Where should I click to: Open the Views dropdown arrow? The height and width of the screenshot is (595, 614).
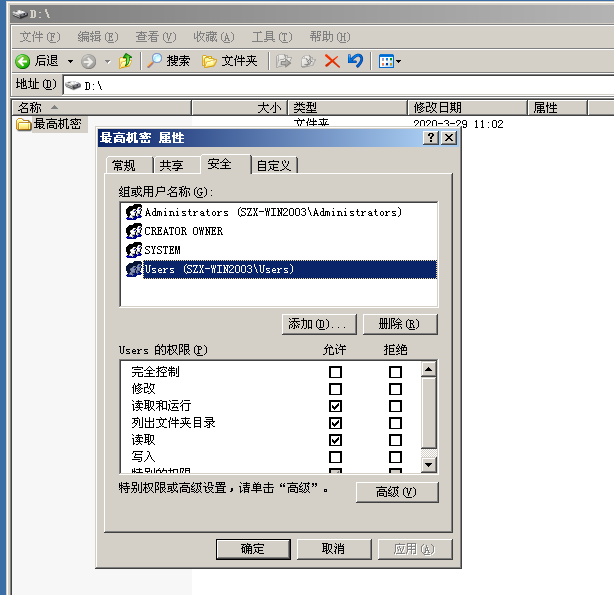pyautogui.click(x=398, y=61)
